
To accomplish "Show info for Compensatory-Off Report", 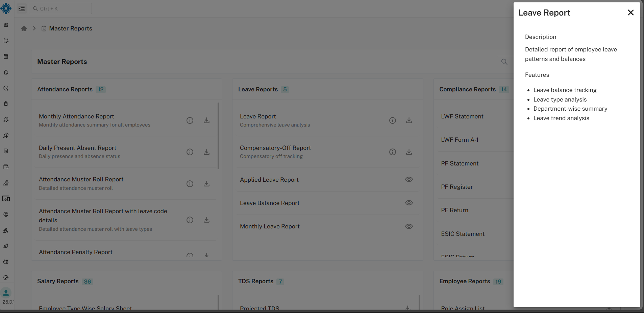I will pos(392,152).
